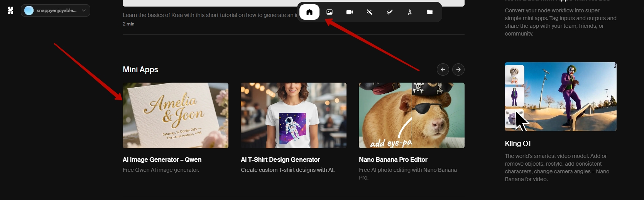The height and width of the screenshot is (200, 644).
Task: Click the Krea logo icon
Action: pos(10,10)
